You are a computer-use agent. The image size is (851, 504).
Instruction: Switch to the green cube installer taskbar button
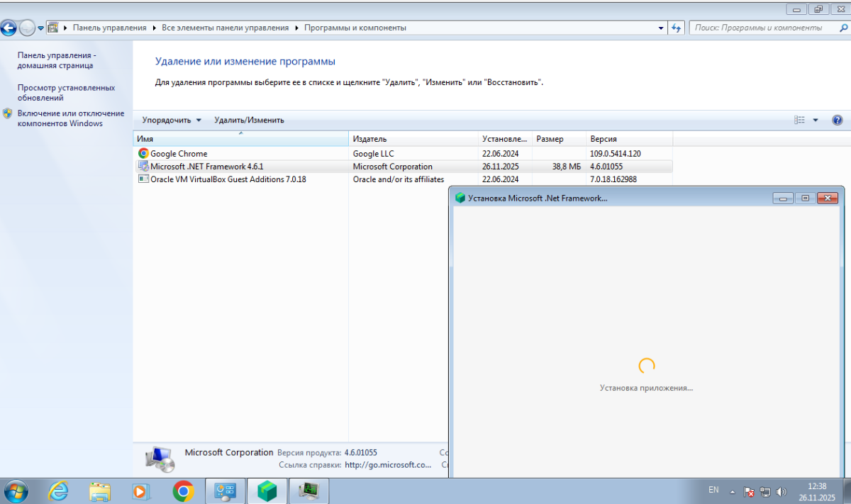coord(267,491)
